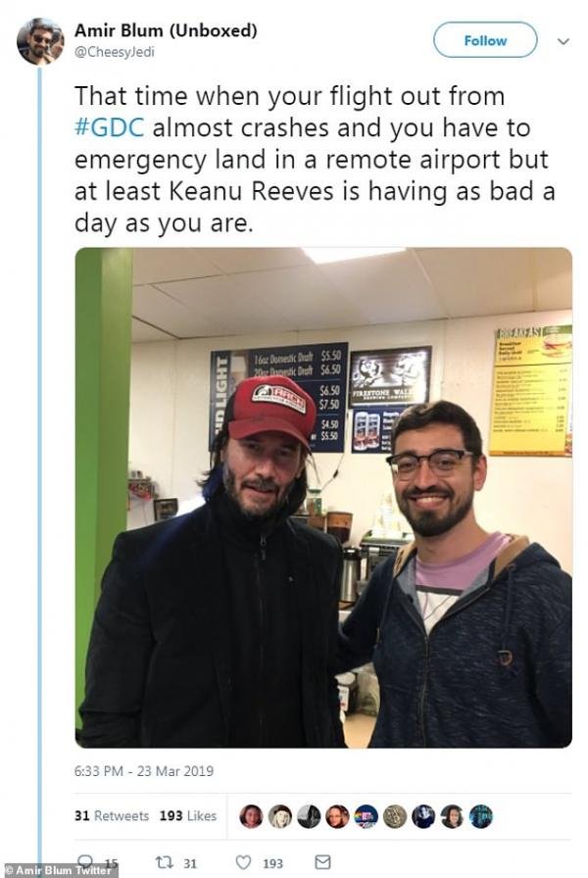Click the sixth liker avatar with coin image
The image size is (588, 878).
click(x=394, y=816)
